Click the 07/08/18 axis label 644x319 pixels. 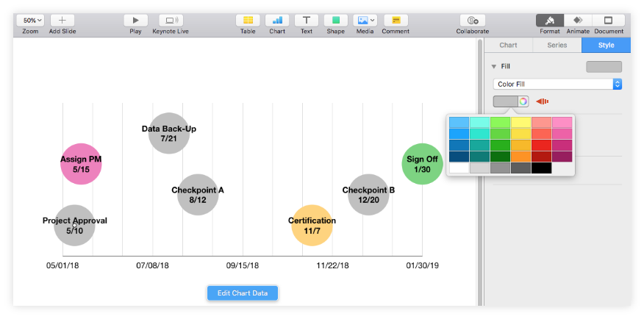152,265
